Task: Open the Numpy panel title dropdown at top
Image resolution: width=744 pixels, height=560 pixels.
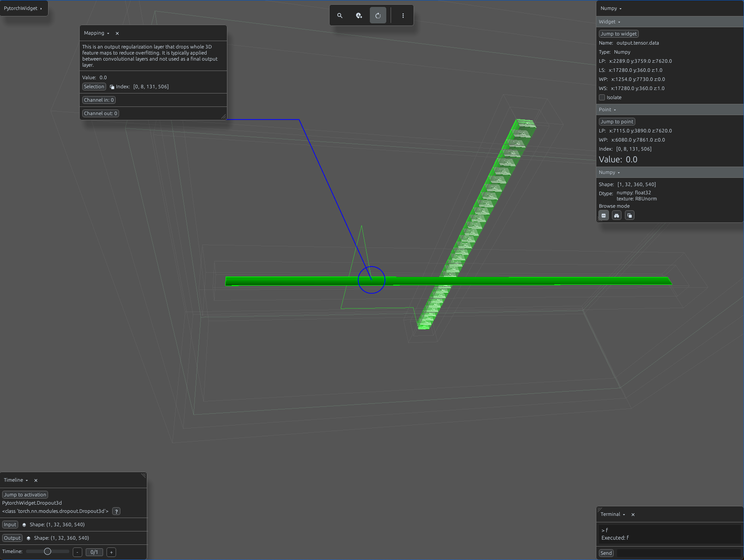Action: (611, 9)
